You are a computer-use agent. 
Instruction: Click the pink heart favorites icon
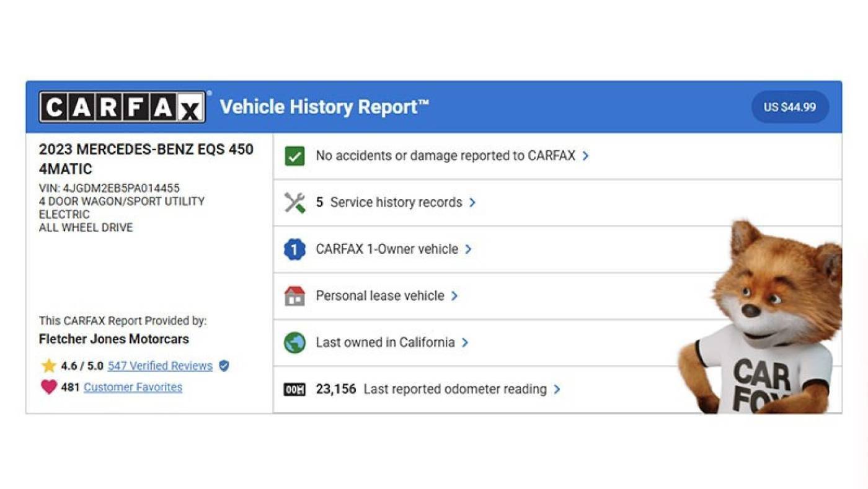click(x=49, y=387)
